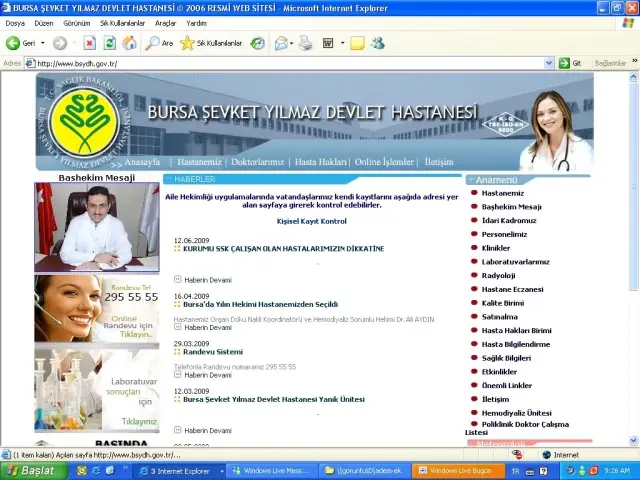
Task: Click the forward navigation arrow icon
Action: [60, 43]
